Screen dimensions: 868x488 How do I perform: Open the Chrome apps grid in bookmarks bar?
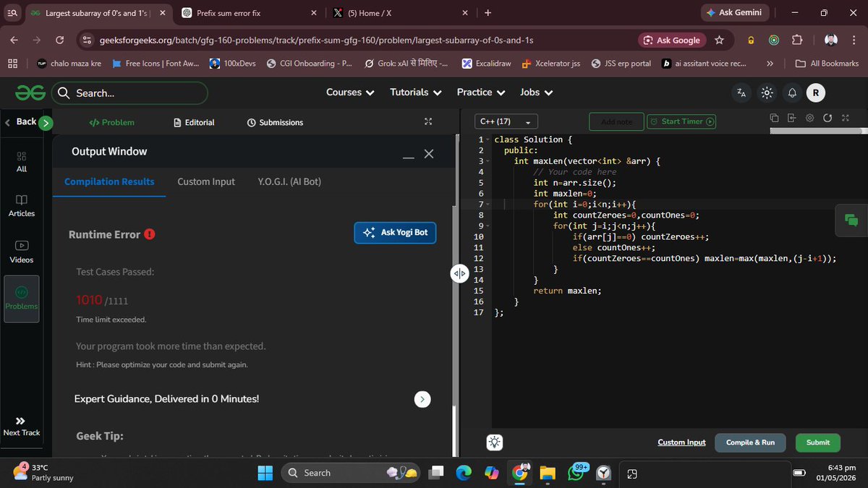(x=12, y=64)
